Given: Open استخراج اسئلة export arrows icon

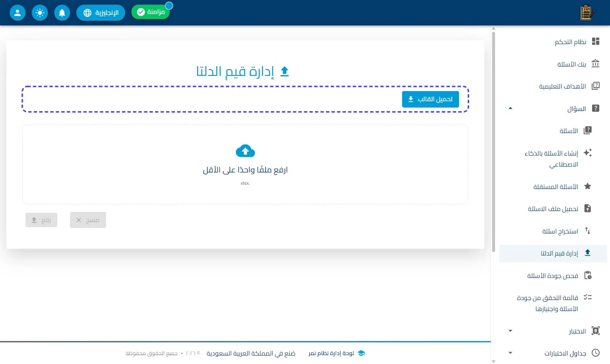Looking at the screenshot, I should (588, 231).
